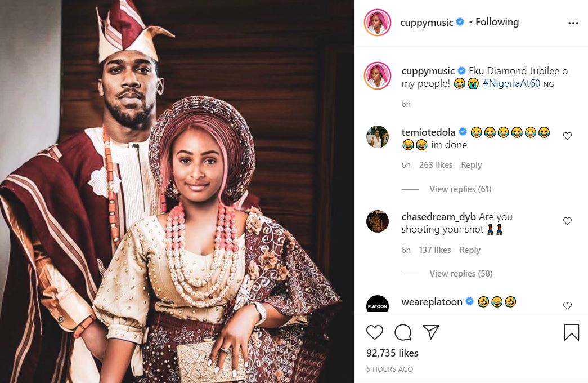Screen dimensions: 588x383
Task: Open Following dropdown in header
Action: point(497,22)
